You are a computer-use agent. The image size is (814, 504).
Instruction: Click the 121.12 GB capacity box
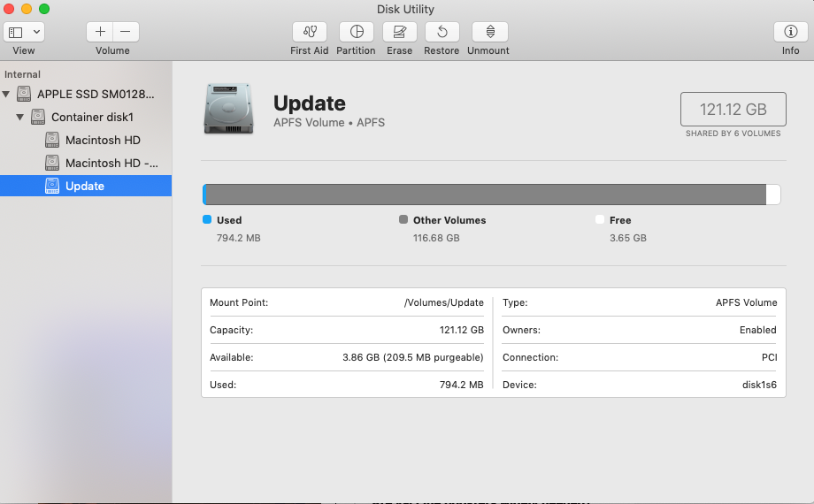coord(733,109)
